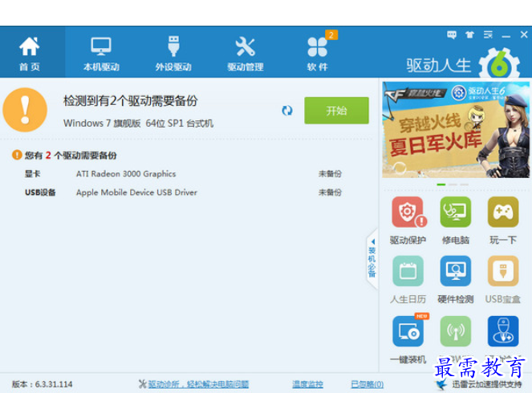Viewport: 532px width, 393px height.
Task: Click the Apple Mobile Device USB Driver row
Action: pyautogui.click(x=183, y=192)
